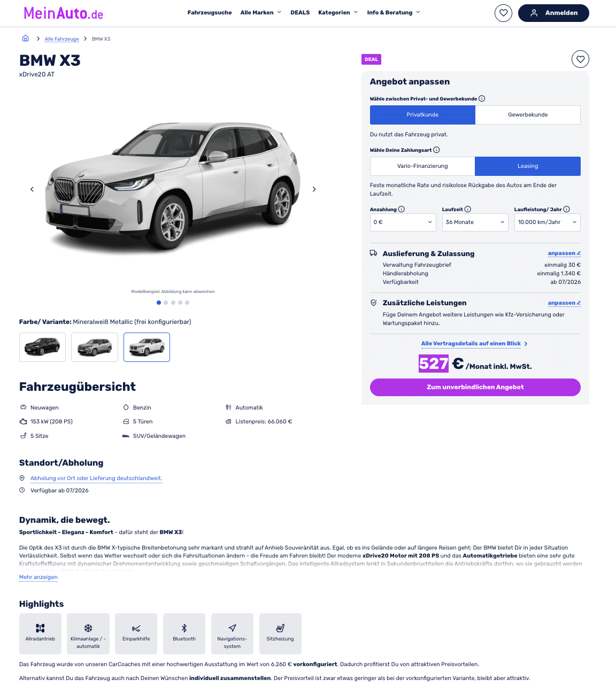Click Zum unverbindlichen Angebot button
Viewport: 616px width, 695px height.
point(475,388)
